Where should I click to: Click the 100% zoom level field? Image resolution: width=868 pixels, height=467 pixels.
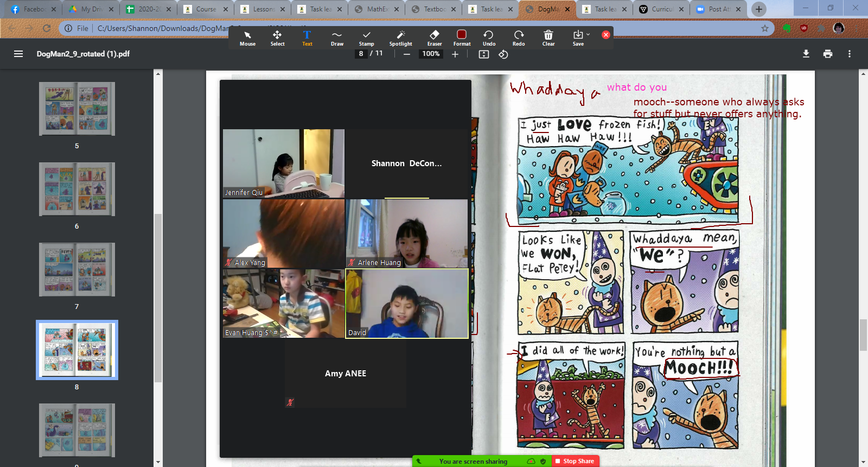coord(431,54)
